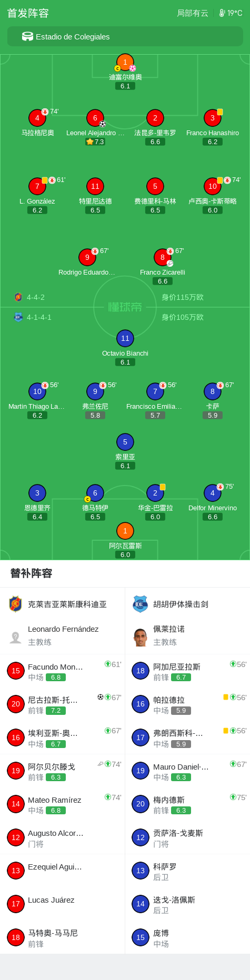250x980 pixels.
Task: Open coach Leonardo Fernández profile
Action: 63,635
